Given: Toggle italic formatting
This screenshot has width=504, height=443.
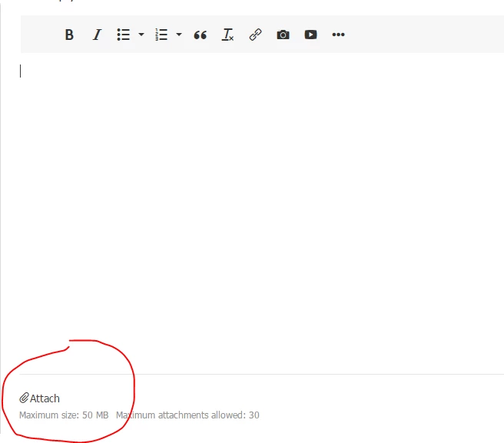Looking at the screenshot, I should coord(97,35).
